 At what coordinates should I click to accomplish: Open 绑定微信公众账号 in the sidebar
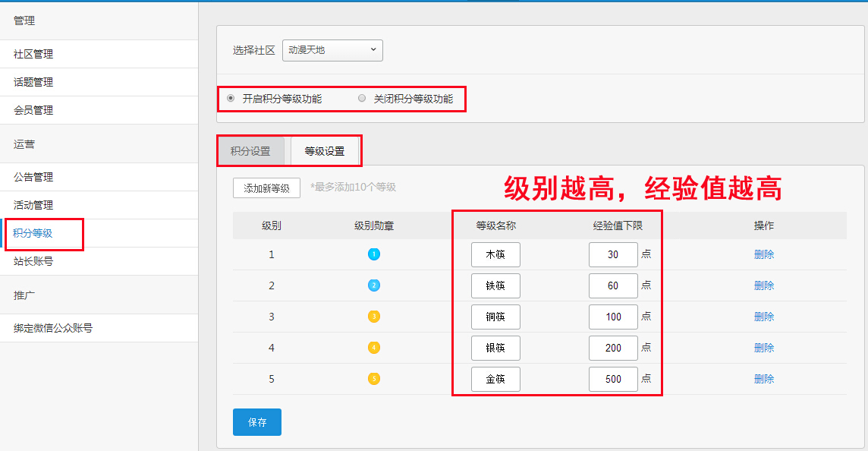53,328
